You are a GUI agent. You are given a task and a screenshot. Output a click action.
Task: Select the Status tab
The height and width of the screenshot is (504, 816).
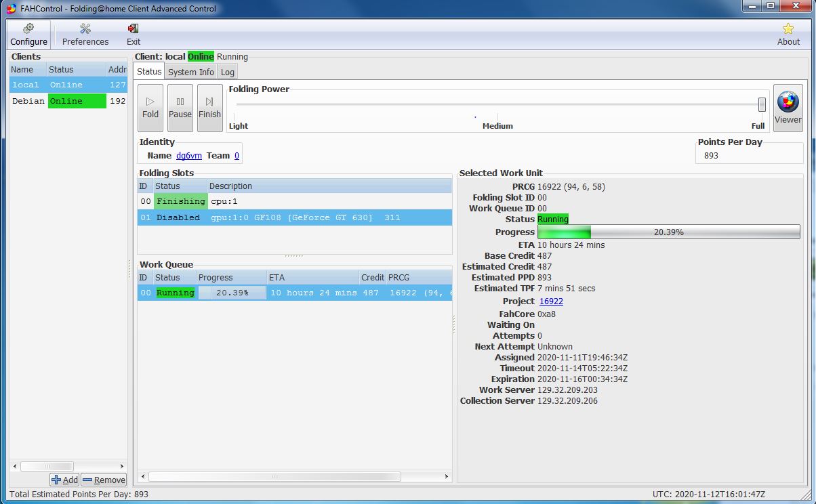tap(149, 71)
